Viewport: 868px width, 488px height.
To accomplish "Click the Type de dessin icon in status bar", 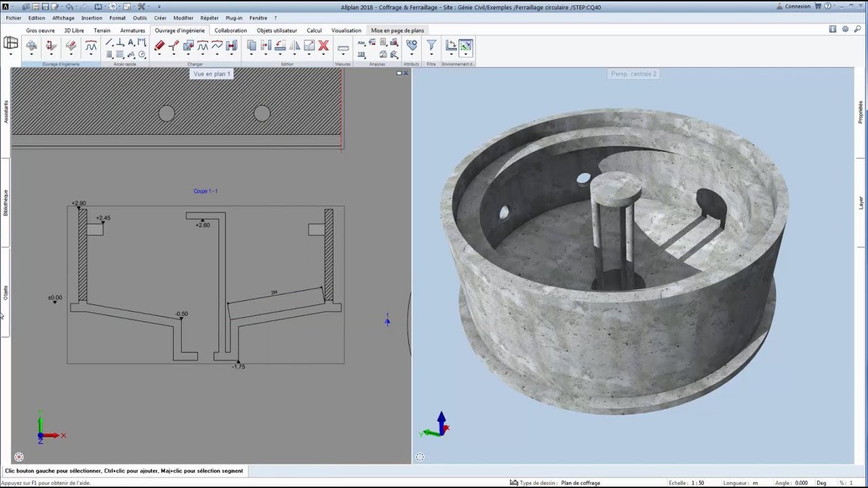I will (x=514, y=483).
